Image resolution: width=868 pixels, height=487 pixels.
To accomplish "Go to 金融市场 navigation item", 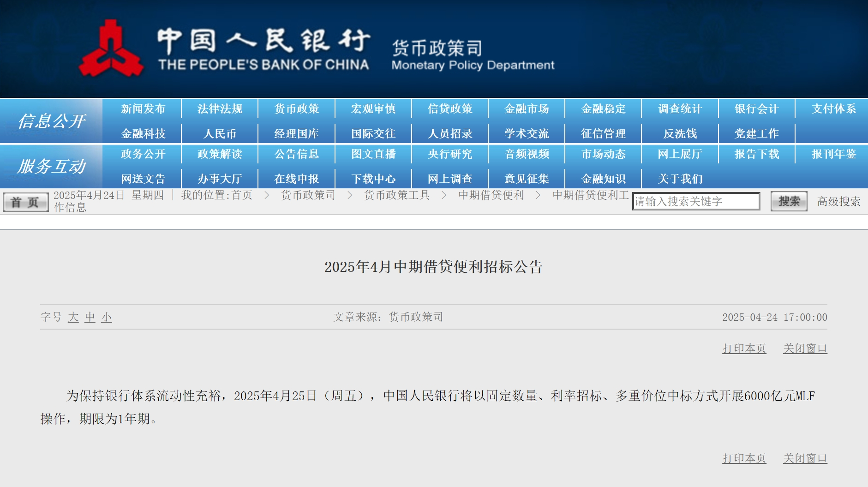I will (x=527, y=109).
